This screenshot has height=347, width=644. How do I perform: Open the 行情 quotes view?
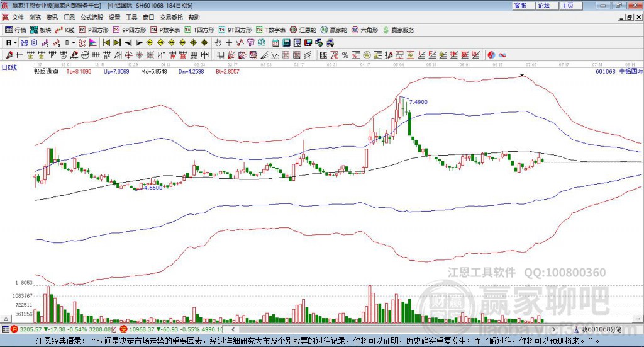16,30
